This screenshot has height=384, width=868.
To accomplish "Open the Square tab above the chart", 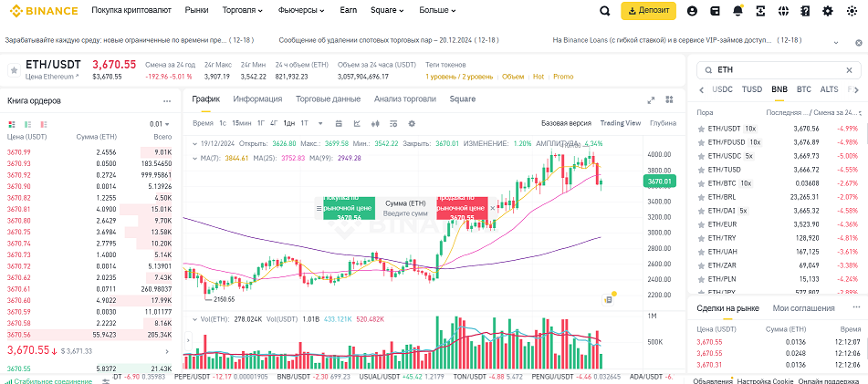I will point(462,99).
